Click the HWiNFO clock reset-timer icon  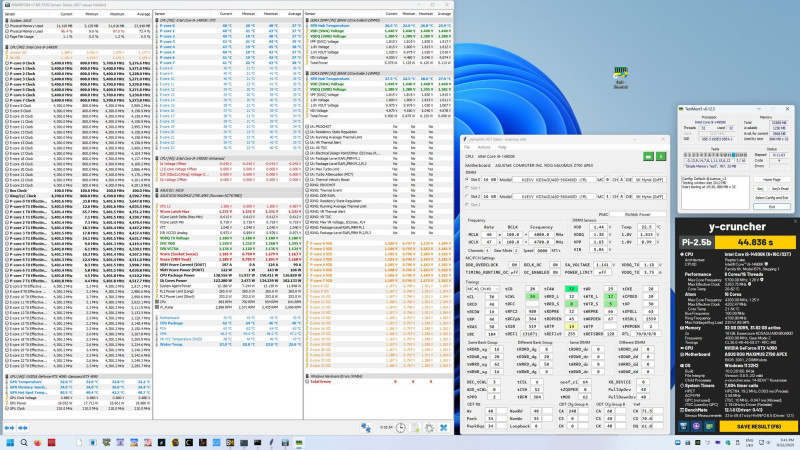pyautogui.click(x=401, y=428)
